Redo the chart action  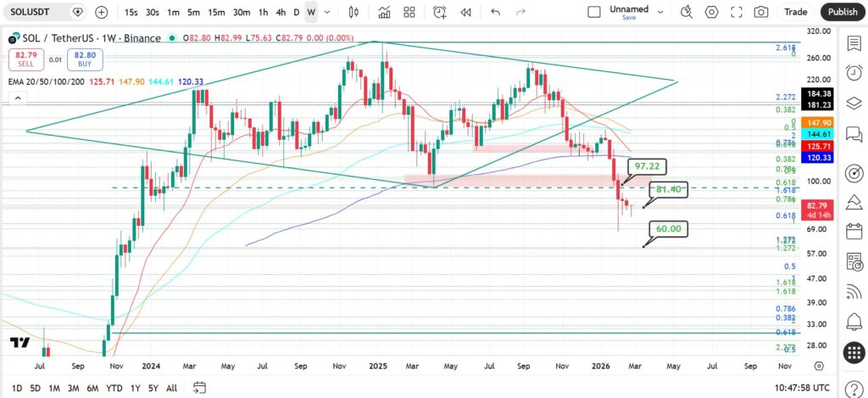pyautogui.click(x=520, y=12)
